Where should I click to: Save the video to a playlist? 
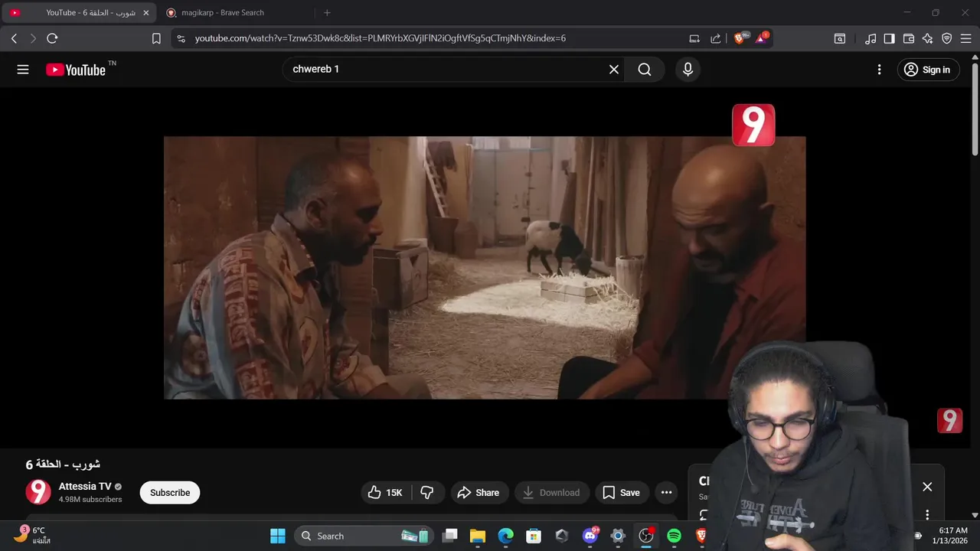(621, 493)
